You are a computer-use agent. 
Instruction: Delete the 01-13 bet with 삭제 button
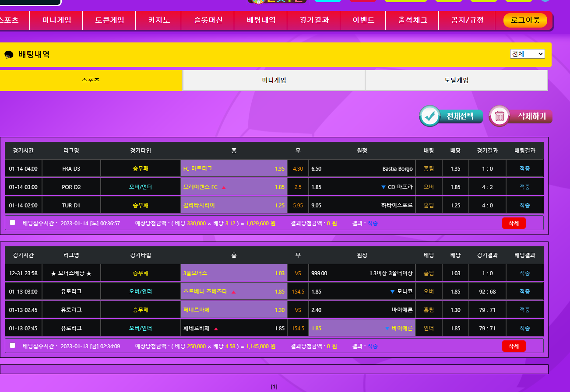(x=514, y=346)
